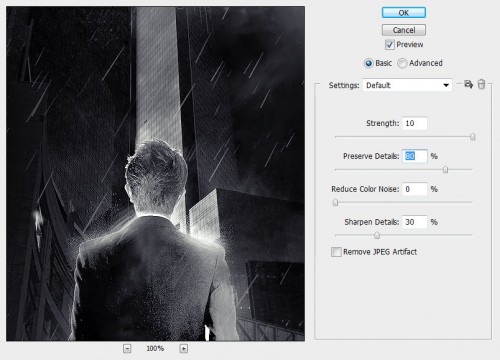Click the Preserve Details value field
Screen dimensions: 500x360
415,156
